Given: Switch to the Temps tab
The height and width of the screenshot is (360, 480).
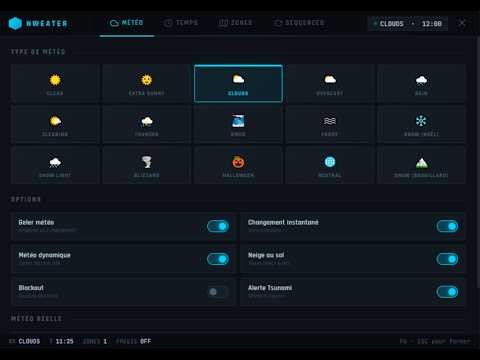Looking at the screenshot, I should (181, 23).
